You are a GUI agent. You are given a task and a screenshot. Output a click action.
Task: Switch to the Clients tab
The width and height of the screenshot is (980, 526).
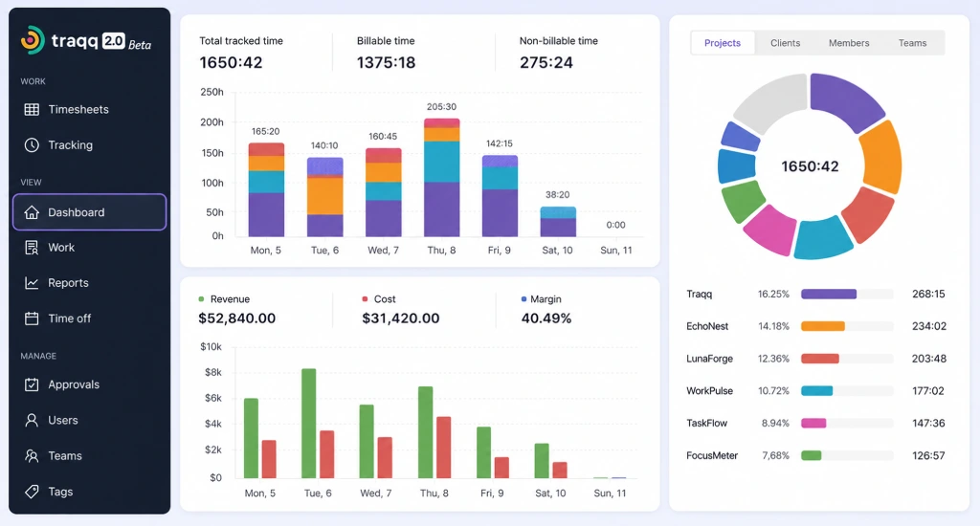tap(785, 43)
